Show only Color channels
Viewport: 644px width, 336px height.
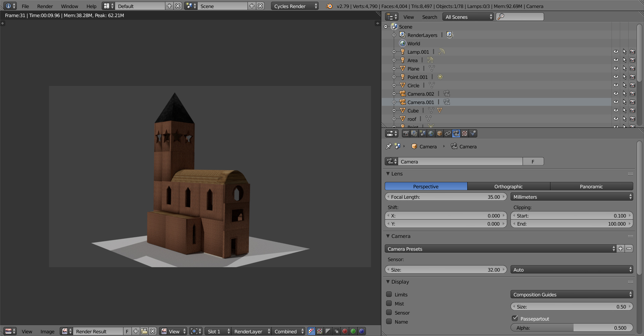320,331
